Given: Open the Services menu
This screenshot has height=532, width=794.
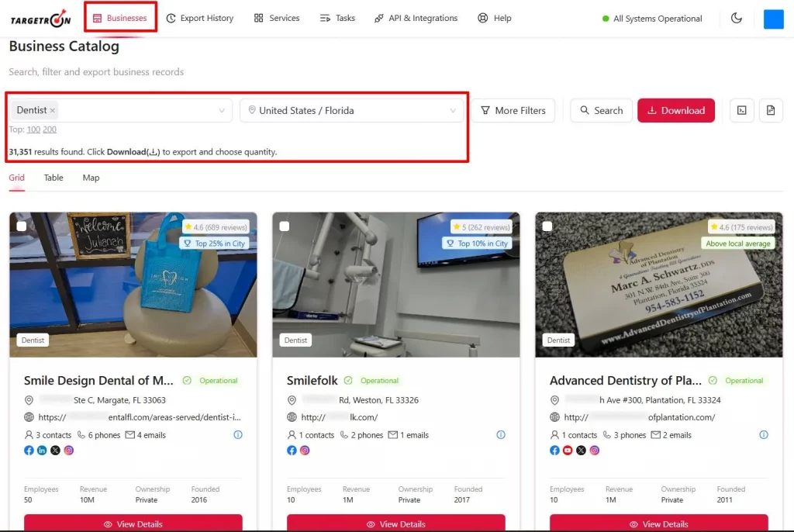Looking at the screenshot, I should [x=277, y=19].
